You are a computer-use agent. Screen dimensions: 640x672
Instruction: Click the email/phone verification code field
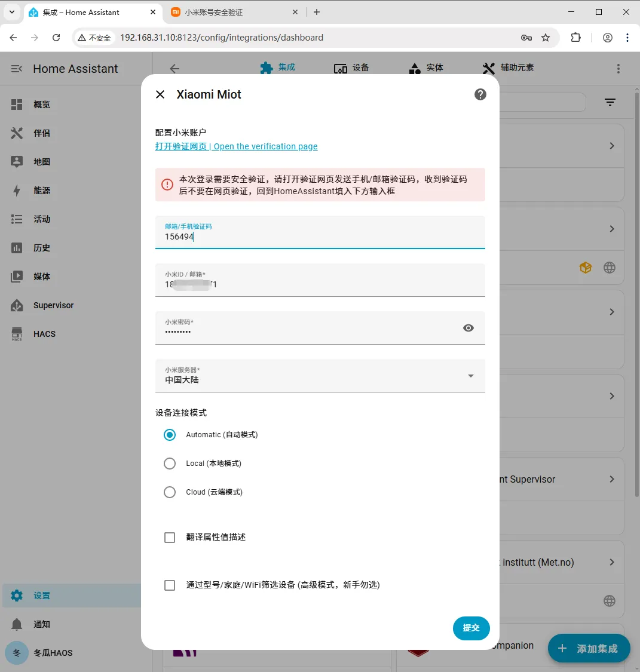320,232
